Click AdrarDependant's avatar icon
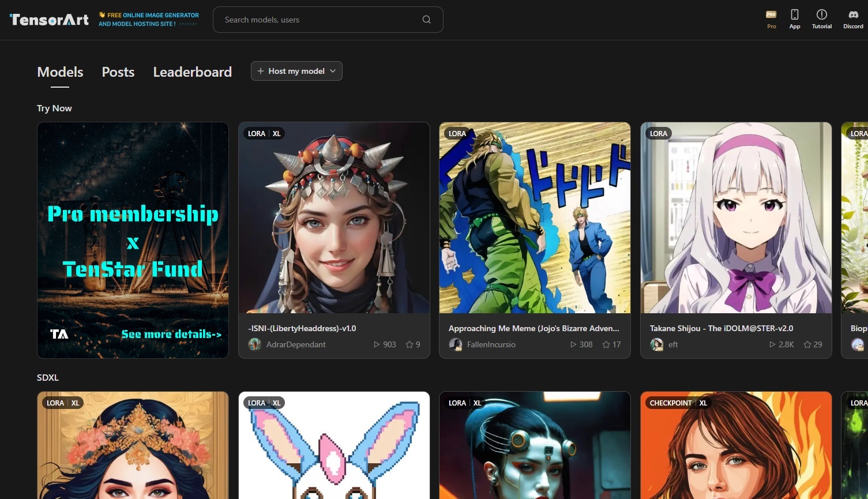The image size is (868, 499). point(254,344)
